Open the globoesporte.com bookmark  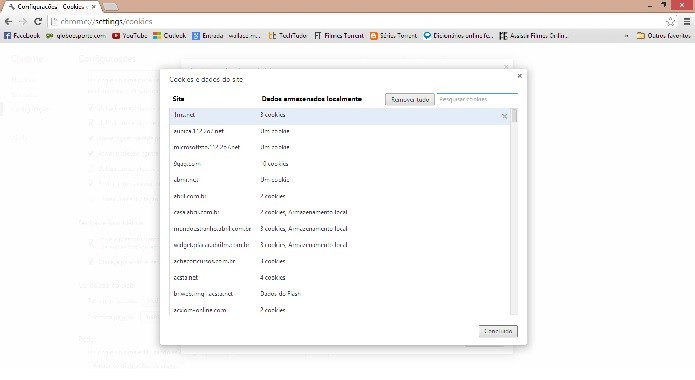[76, 35]
